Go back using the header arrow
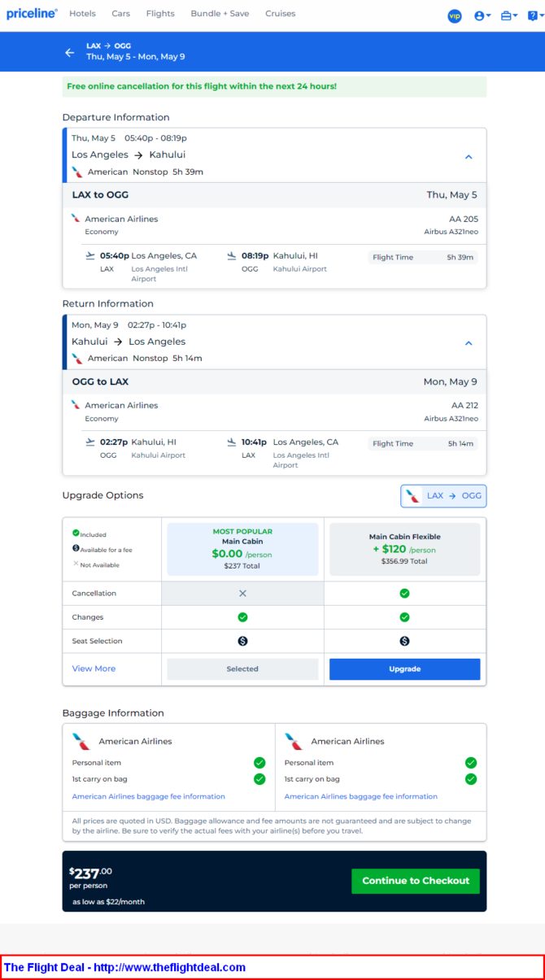545x980 pixels. (x=69, y=52)
